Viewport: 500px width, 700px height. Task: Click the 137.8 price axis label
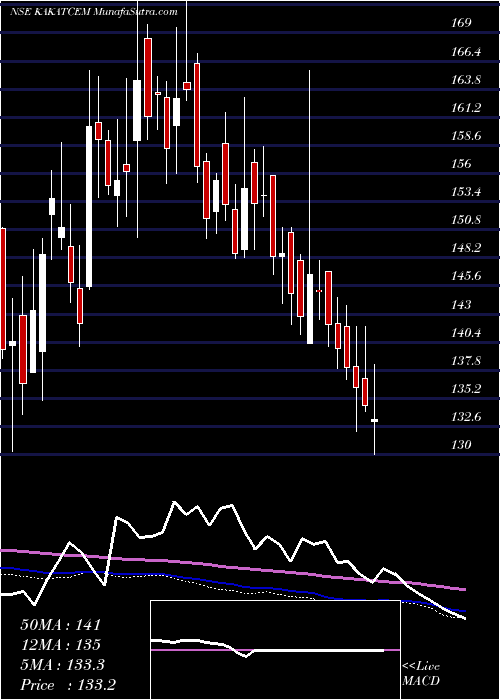[x=467, y=361]
